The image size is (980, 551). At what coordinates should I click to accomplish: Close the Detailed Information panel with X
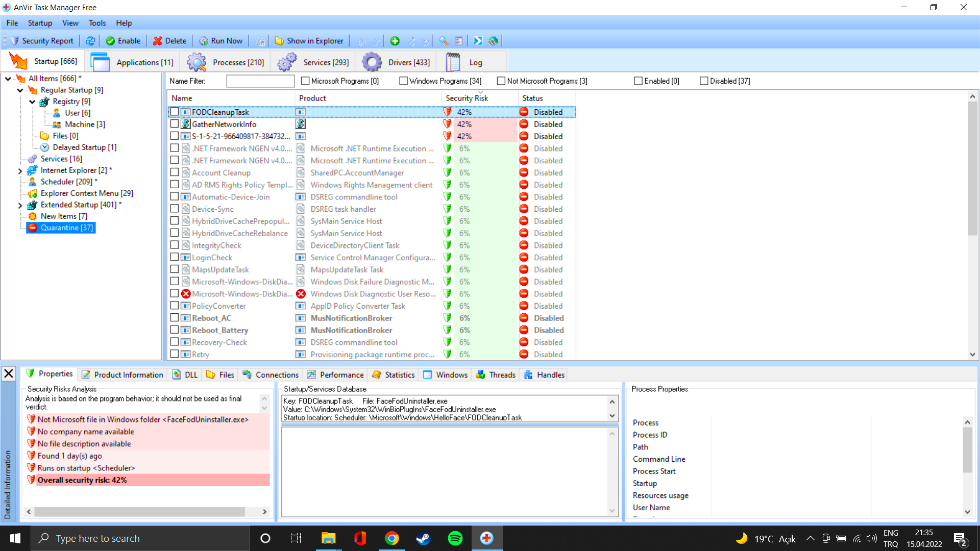tap(9, 374)
